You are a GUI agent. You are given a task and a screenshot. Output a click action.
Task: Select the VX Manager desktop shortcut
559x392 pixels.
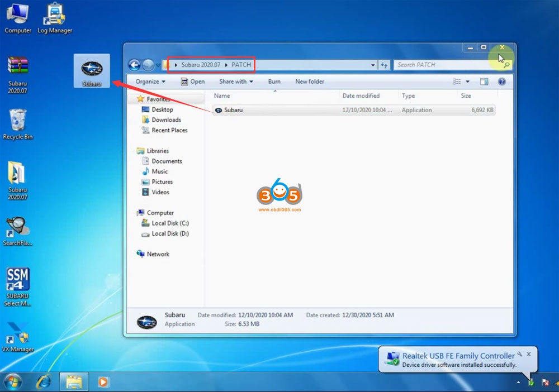click(17, 337)
